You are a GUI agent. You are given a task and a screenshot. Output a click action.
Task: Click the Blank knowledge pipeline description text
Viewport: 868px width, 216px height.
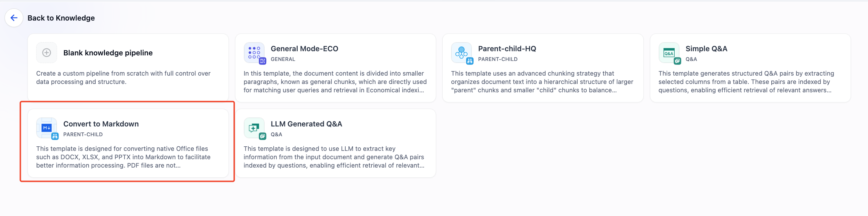point(123,78)
